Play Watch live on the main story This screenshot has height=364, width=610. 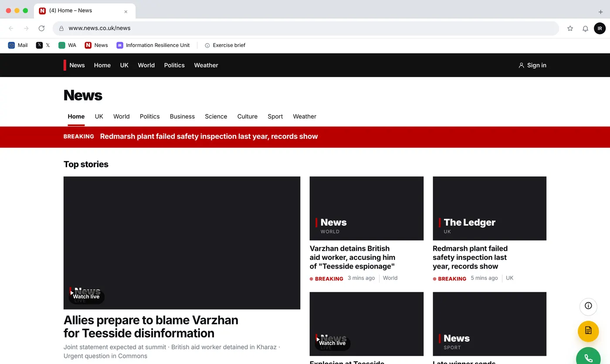(86, 297)
